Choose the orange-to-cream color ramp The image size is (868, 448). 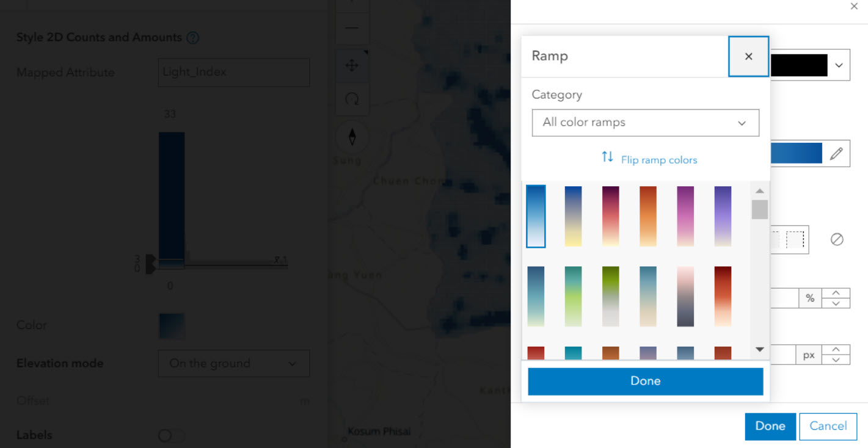pos(647,216)
